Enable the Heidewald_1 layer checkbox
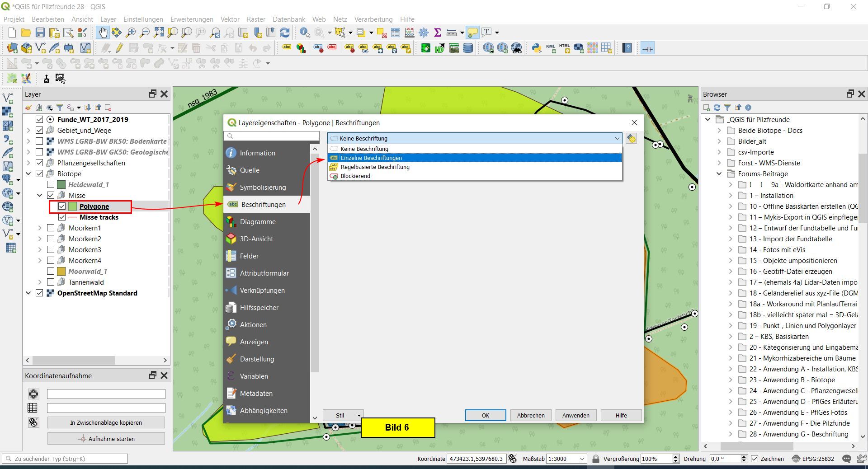This screenshot has height=469, width=868. pyautogui.click(x=51, y=185)
